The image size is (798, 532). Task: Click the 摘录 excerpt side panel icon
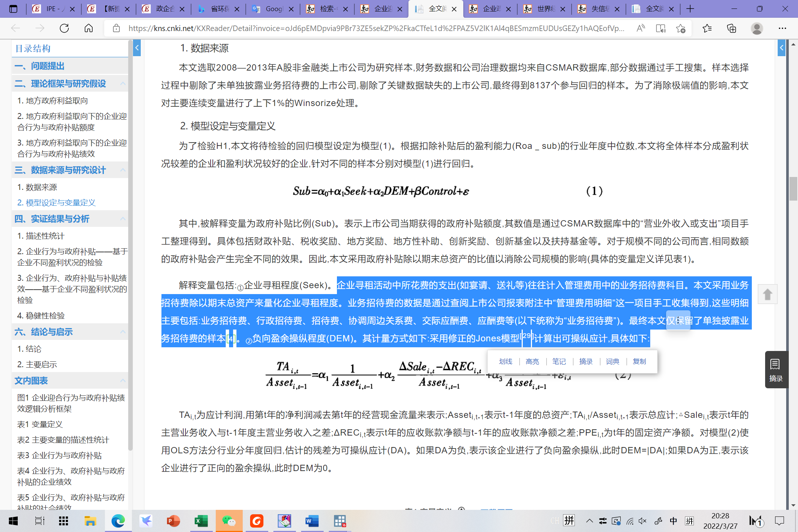[x=776, y=370]
